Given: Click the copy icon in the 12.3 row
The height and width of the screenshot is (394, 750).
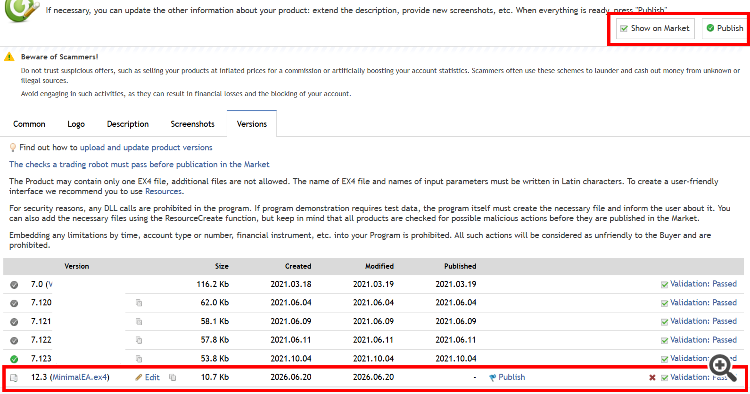Looking at the screenshot, I should [x=173, y=377].
